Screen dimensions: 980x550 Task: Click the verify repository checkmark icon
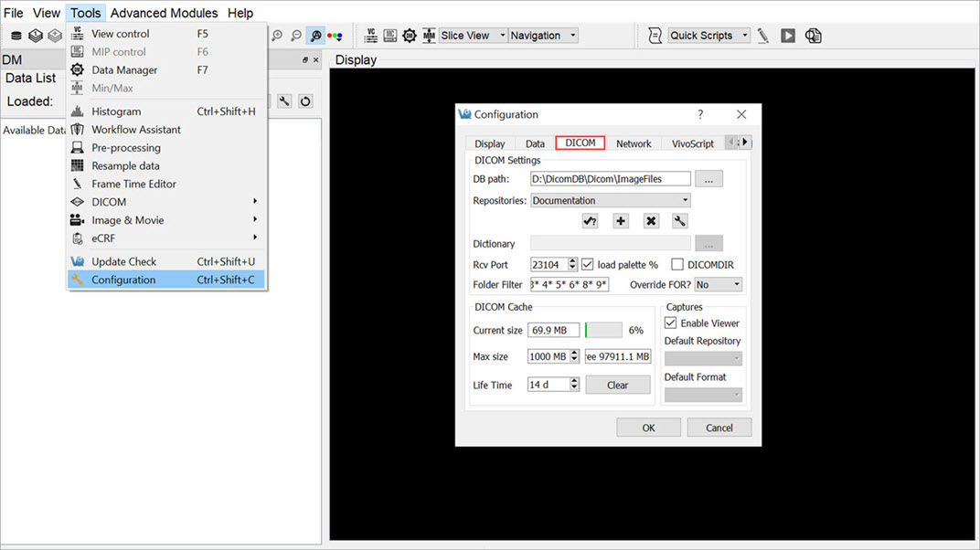590,221
